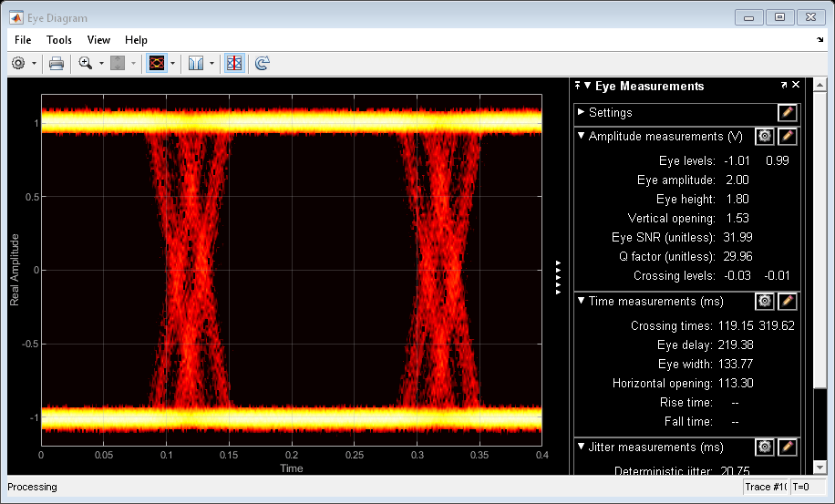Toggle the eye measurements panel button
Screen dimensions: 835x504
[x=235, y=63]
